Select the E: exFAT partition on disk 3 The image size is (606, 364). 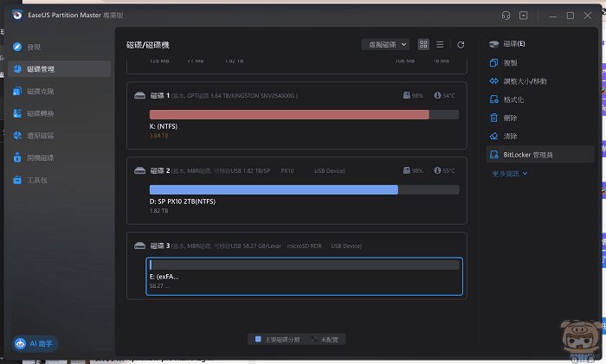coord(304,277)
